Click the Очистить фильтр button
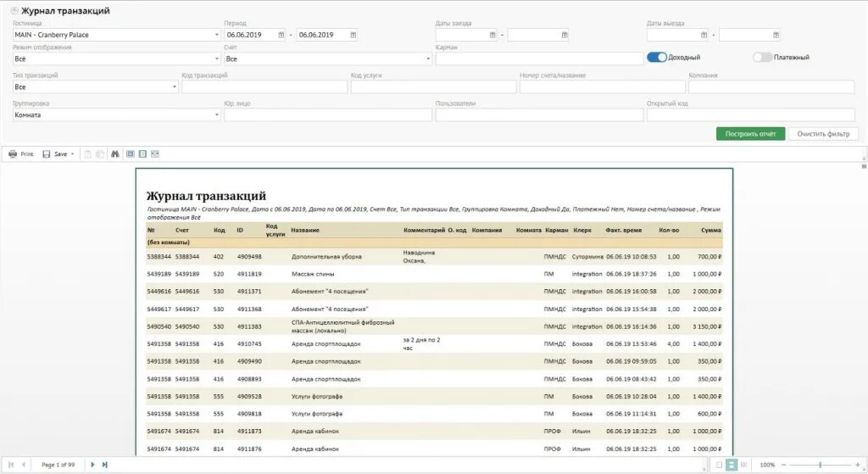 tap(823, 133)
